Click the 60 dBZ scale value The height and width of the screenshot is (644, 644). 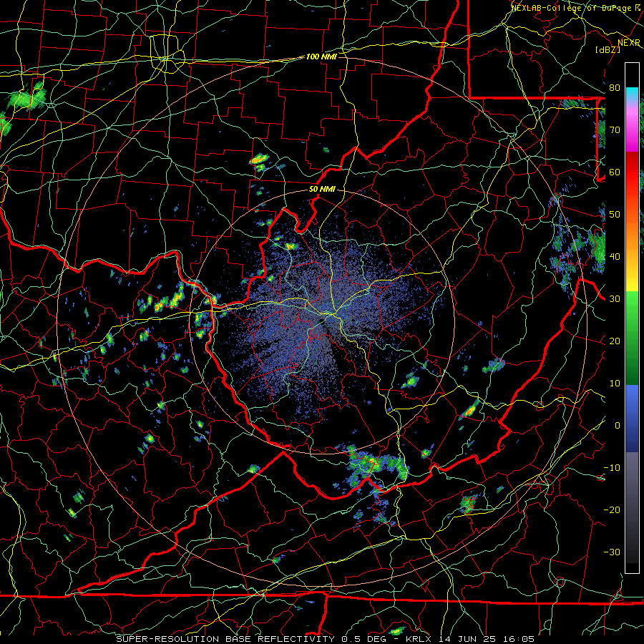(615, 172)
